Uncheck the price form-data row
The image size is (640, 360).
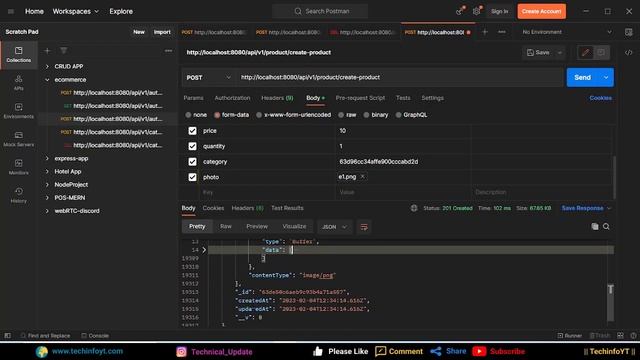(192, 131)
